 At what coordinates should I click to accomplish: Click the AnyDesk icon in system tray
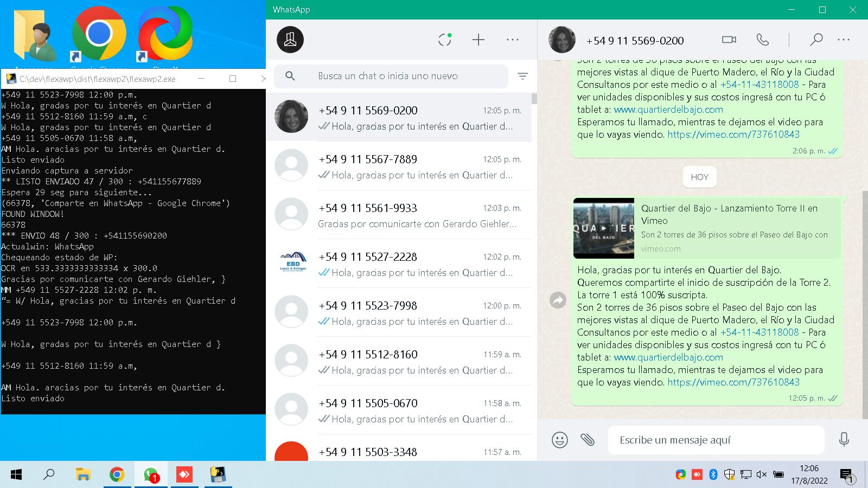click(x=697, y=475)
